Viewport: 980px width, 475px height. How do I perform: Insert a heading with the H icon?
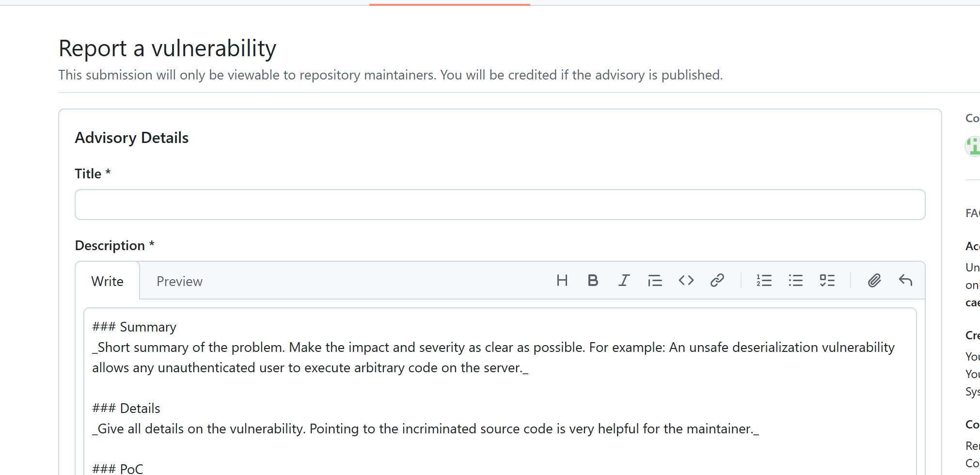tap(562, 281)
